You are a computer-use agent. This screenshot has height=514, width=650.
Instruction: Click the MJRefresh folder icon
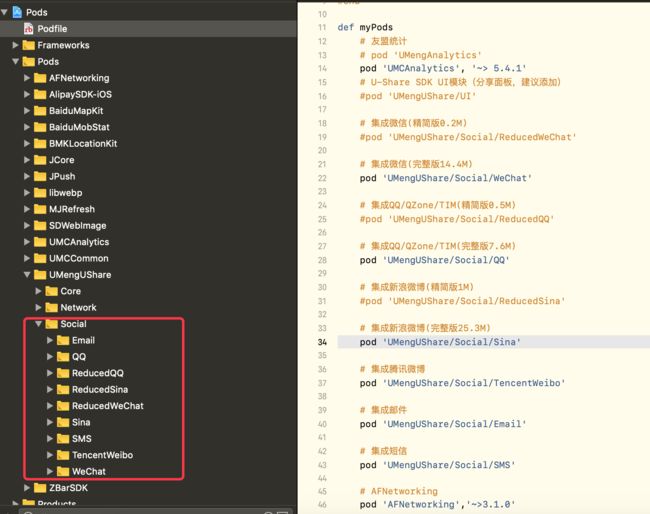[40, 209]
